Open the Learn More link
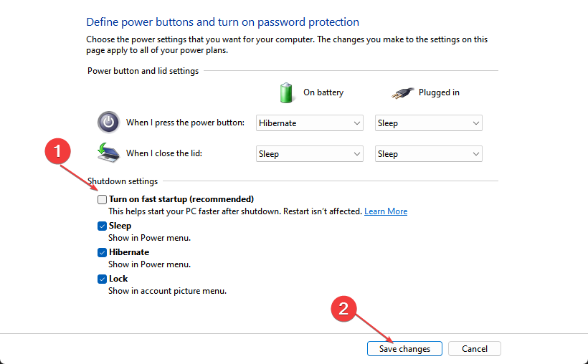 [386, 211]
